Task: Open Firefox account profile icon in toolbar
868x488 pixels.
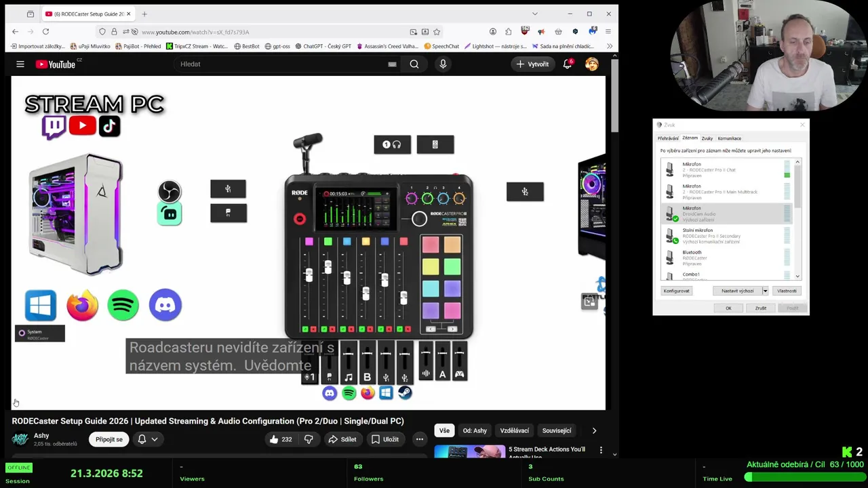Action: click(x=493, y=32)
